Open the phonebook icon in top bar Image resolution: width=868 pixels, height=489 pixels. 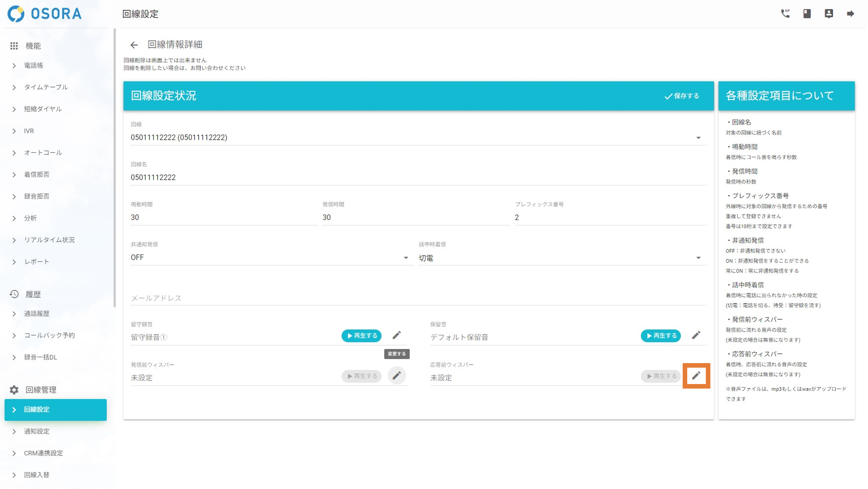coord(807,14)
